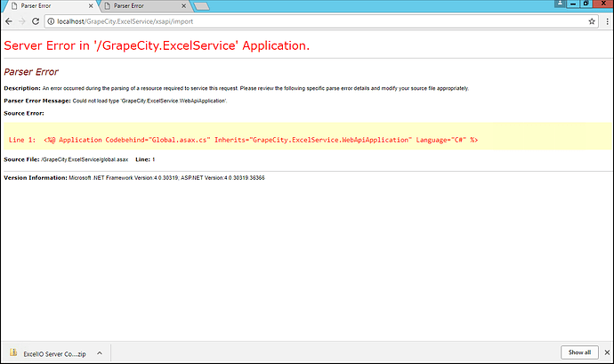Bookmark this page with the star icon
Viewport: 614px width, 364px height.
[x=592, y=21]
